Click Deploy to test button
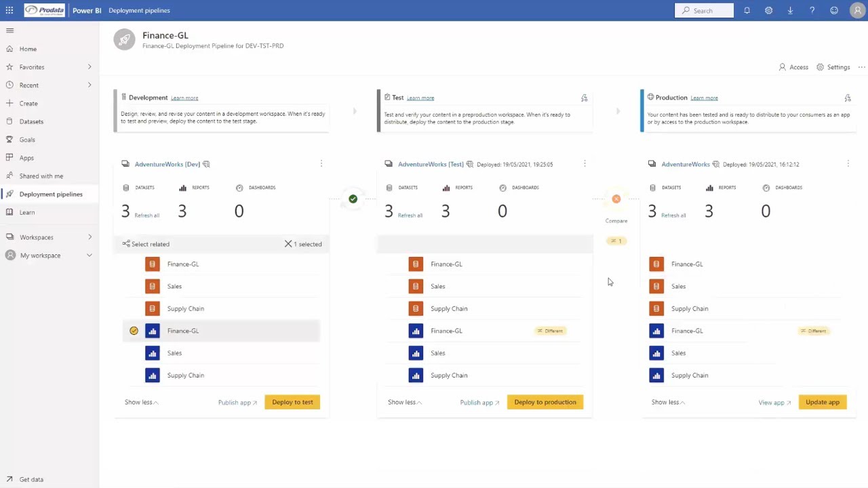Screen dimensions: 868x488 [292, 402]
